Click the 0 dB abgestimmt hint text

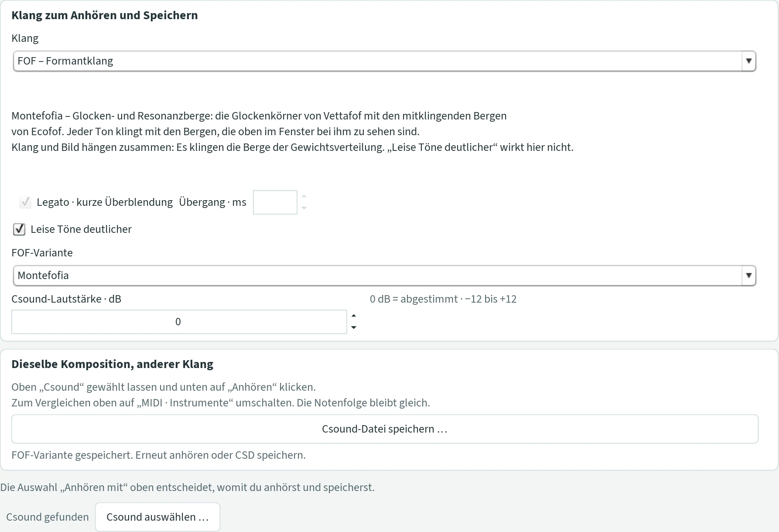click(x=443, y=299)
